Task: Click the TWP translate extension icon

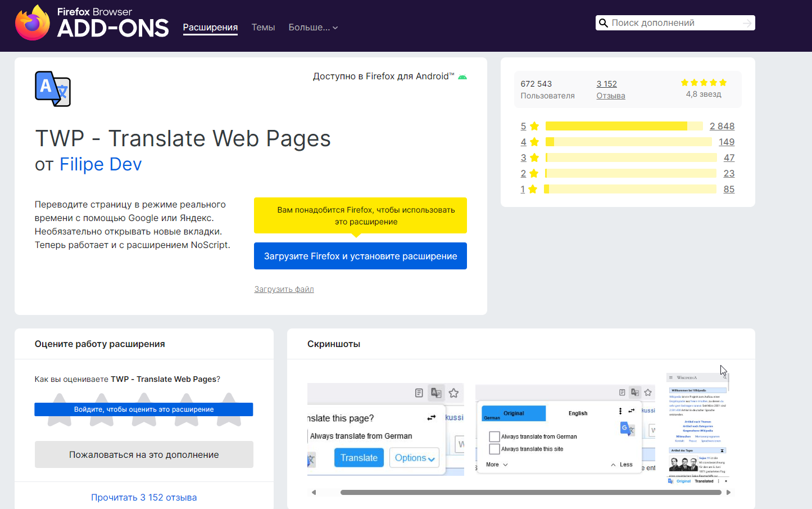Action: [x=53, y=89]
